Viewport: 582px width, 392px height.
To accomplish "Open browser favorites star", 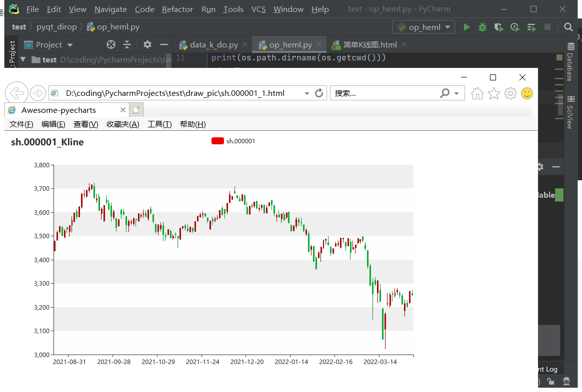I will tap(494, 93).
